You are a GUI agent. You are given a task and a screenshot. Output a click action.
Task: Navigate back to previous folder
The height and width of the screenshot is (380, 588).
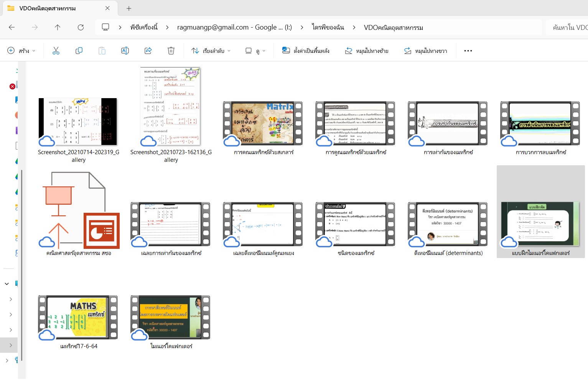coord(12,27)
